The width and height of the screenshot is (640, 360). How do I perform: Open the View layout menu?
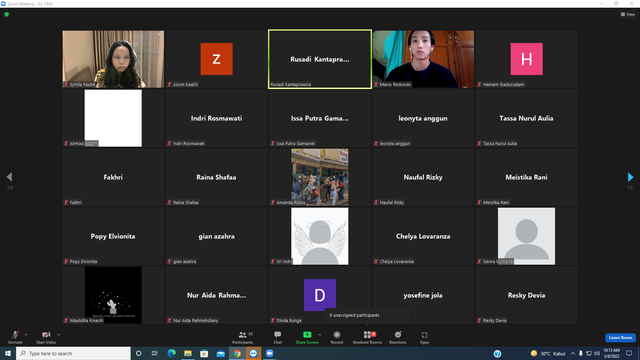pos(628,14)
